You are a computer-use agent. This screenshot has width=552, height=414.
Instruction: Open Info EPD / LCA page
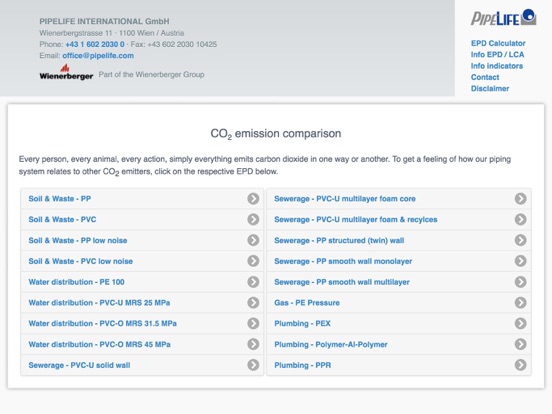(497, 55)
